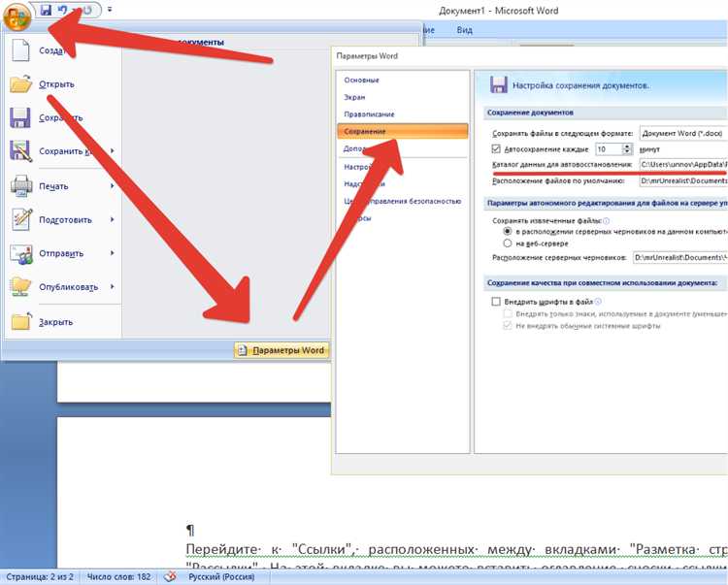Open the Вид ribbon tab
728x585 pixels.
click(x=464, y=30)
